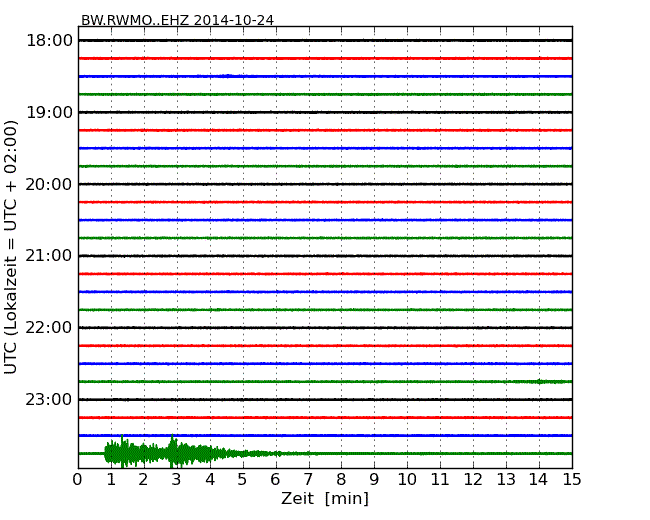Click the x-axis tick label 12
This screenshot has width=650, height=520.
pyautogui.click(x=473, y=480)
